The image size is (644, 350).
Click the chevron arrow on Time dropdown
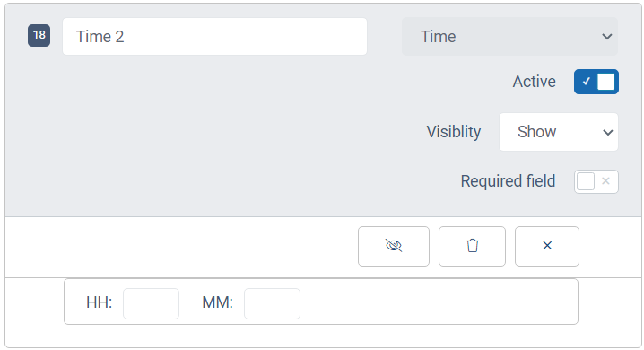pos(607,37)
